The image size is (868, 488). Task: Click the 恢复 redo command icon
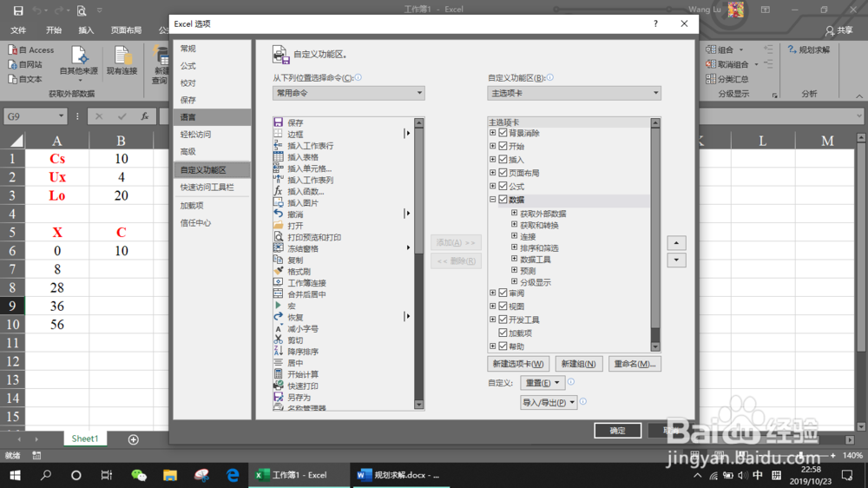click(x=279, y=317)
